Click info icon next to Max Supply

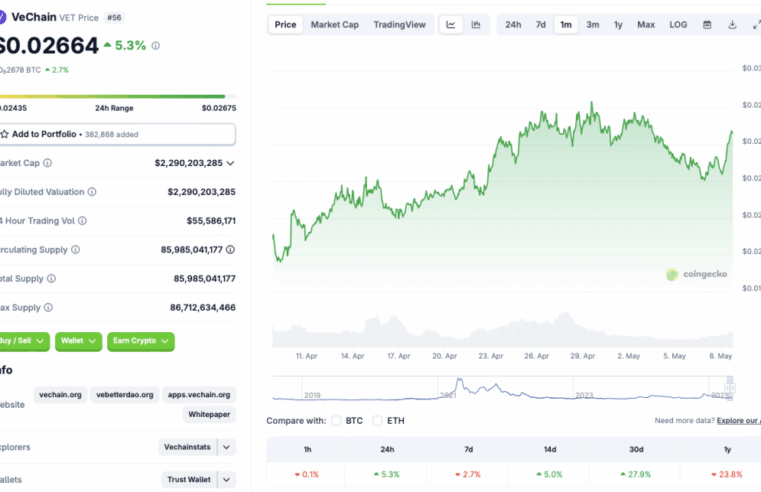[x=48, y=307]
